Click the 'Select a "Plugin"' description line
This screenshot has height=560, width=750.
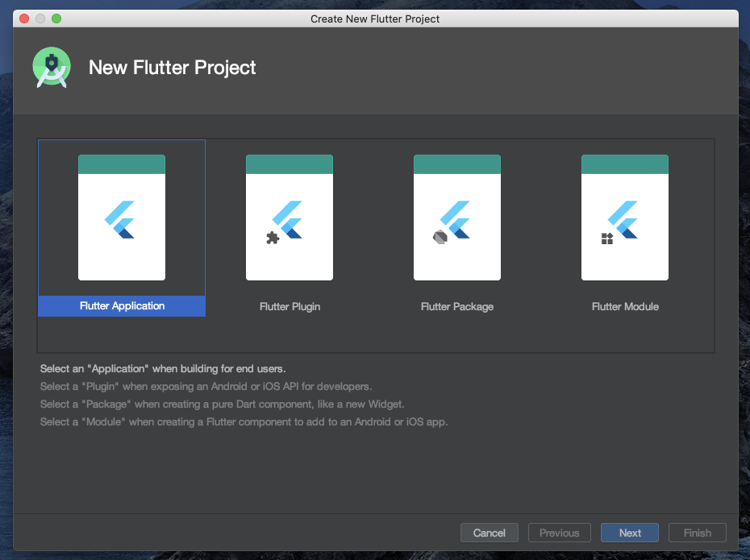pyautogui.click(x=206, y=387)
